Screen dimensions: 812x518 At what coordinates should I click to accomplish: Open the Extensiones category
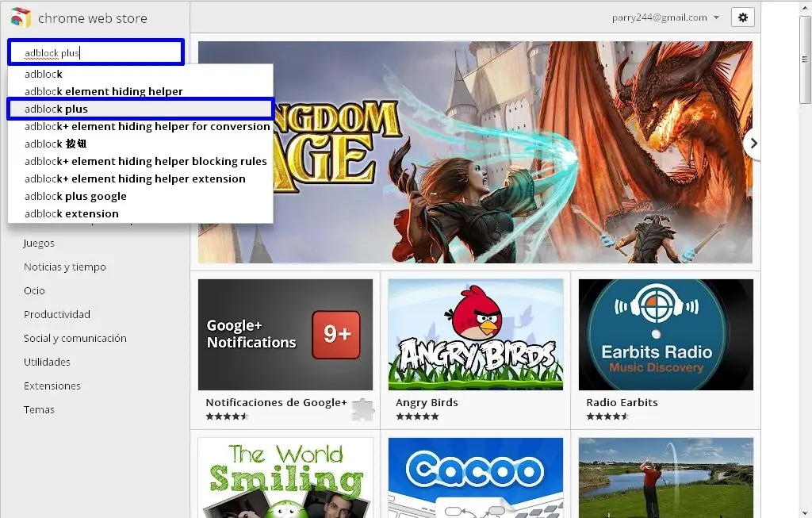52,386
